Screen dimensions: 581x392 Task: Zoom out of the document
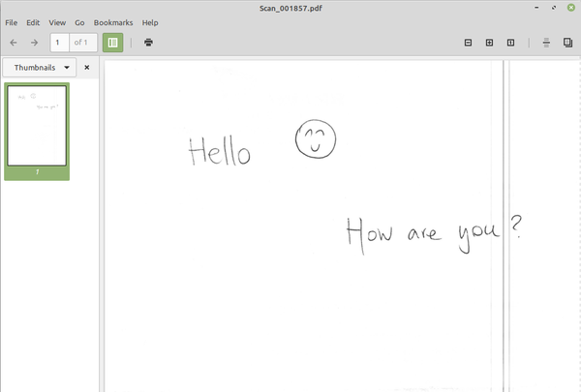(468, 43)
